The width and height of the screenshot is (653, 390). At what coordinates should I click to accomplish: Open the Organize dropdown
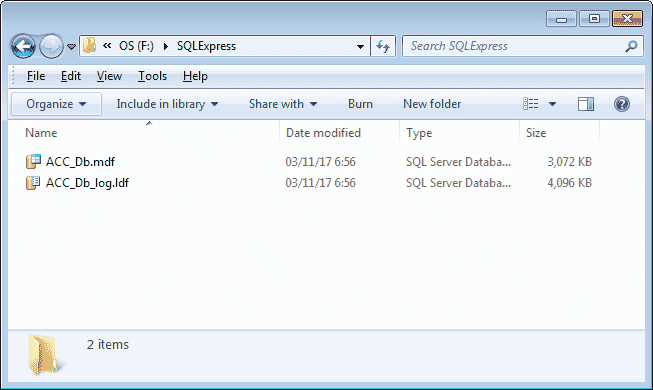pos(56,104)
